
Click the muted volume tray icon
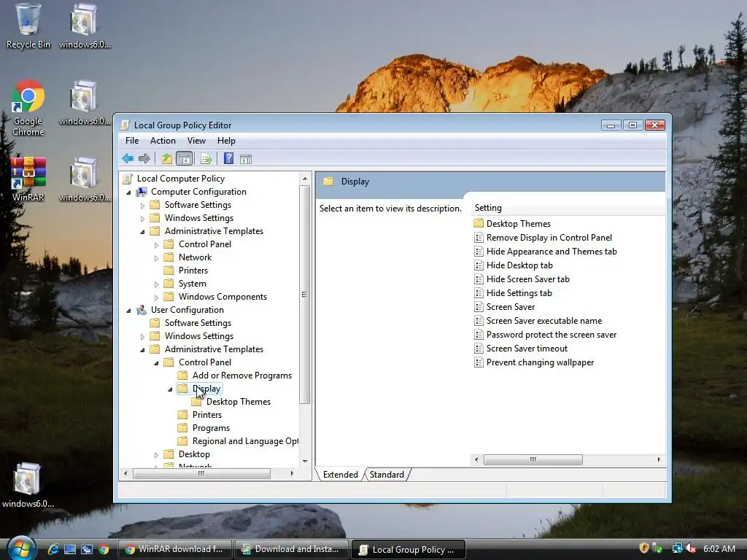coord(690,548)
